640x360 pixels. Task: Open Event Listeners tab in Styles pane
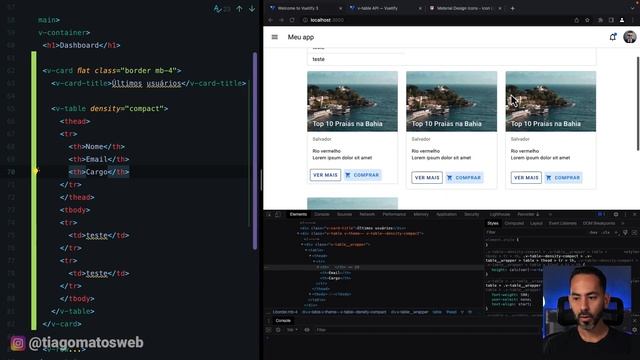click(562, 223)
